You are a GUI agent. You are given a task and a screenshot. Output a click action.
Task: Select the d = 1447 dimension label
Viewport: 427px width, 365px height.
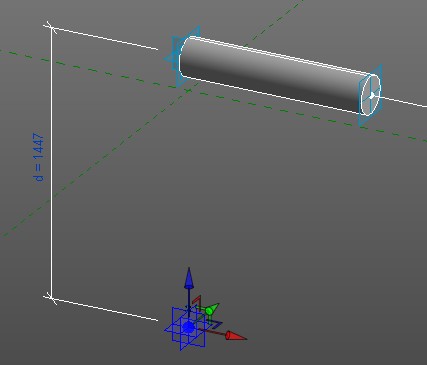coord(38,157)
